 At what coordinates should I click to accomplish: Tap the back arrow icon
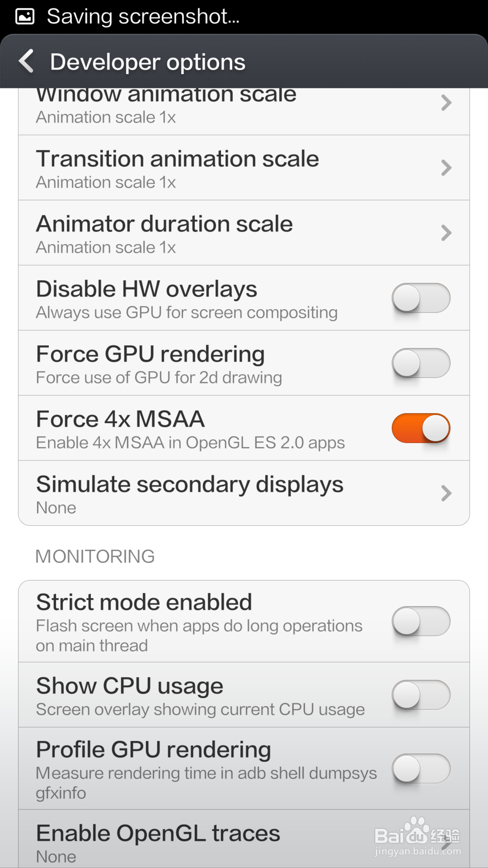point(26,62)
